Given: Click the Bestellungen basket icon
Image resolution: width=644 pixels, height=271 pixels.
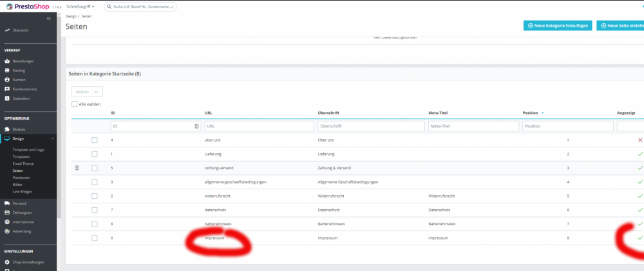Looking at the screenshot, I should click(x=7, y=61).
